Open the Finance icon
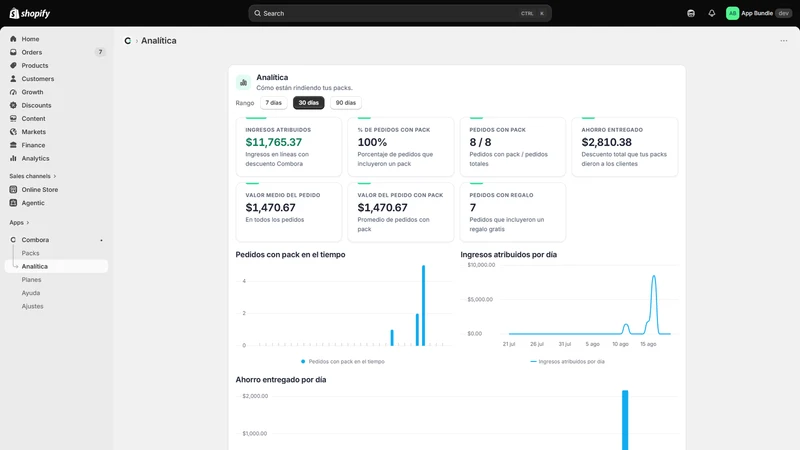 (13, 145)
